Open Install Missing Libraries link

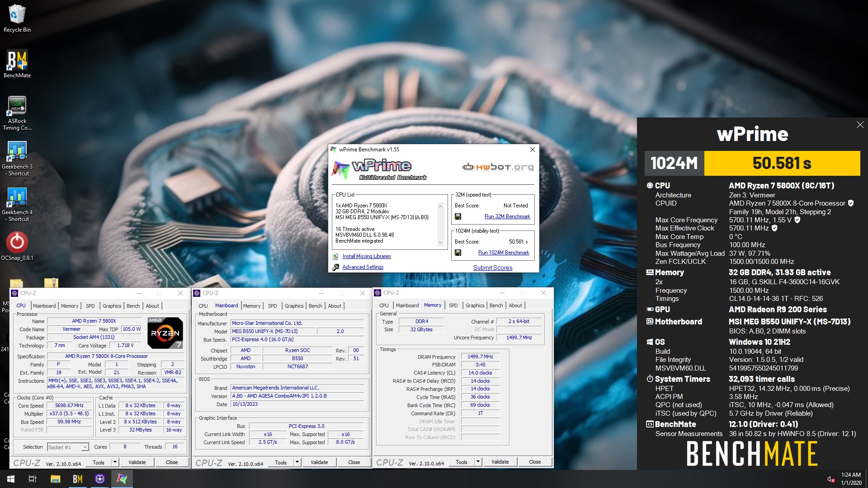click(367, 256)
